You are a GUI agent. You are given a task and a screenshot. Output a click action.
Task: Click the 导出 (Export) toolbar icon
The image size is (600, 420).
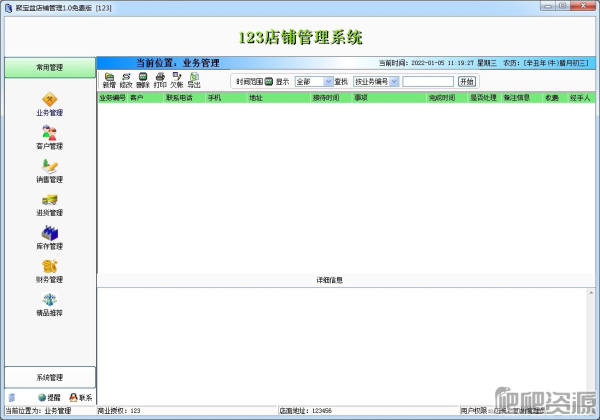(x=194, y=79)
